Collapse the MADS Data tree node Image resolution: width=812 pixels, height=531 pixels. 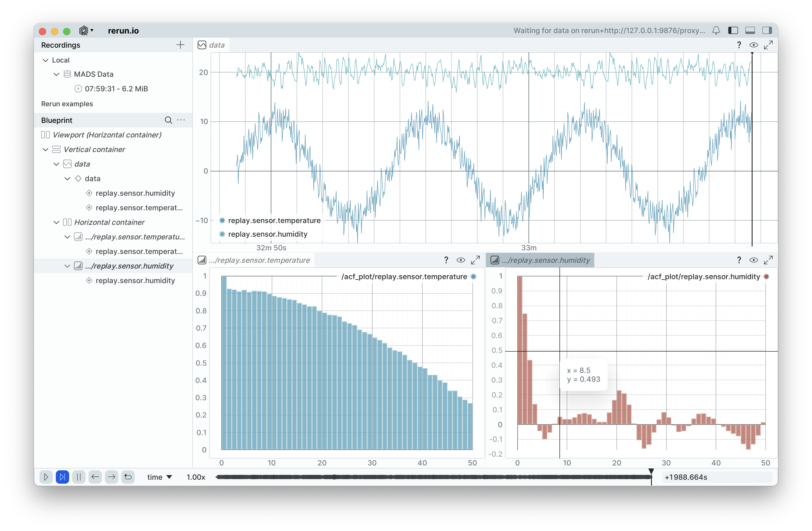click(x=56, y=74)
